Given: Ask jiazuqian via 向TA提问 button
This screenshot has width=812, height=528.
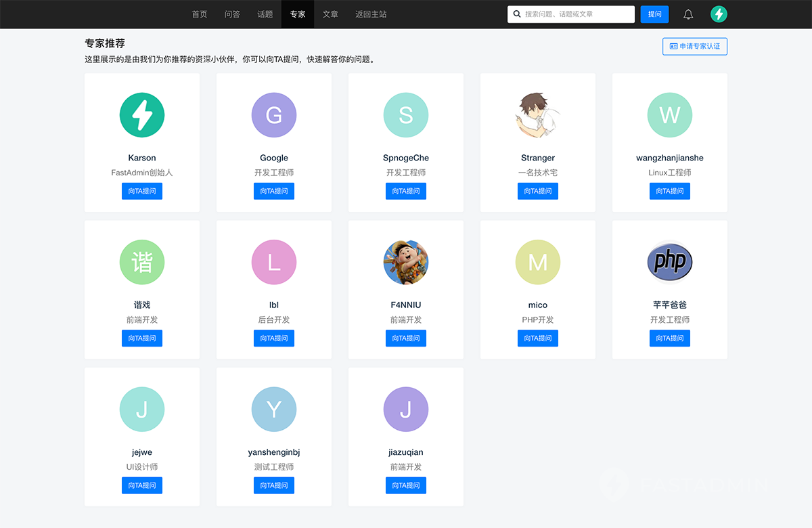Looking at the screenshot, I should pos(406,485).
